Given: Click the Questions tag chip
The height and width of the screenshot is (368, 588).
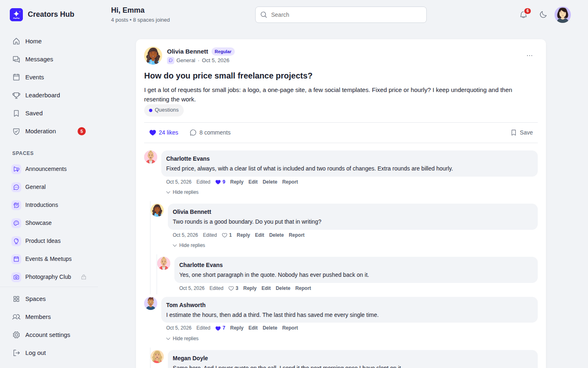Looking at the screenshot, I should pos(164,110).
